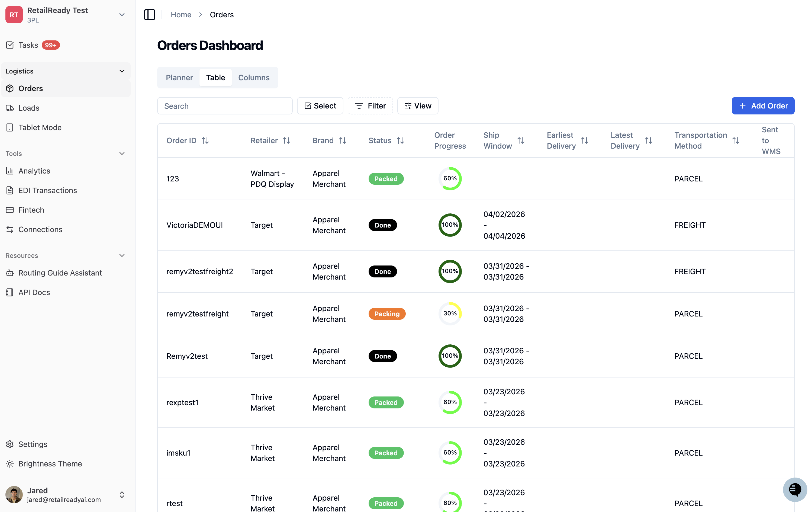812x512 pixels.
Task: Go to Home breadcrumb link
Action: coord(181,15)
